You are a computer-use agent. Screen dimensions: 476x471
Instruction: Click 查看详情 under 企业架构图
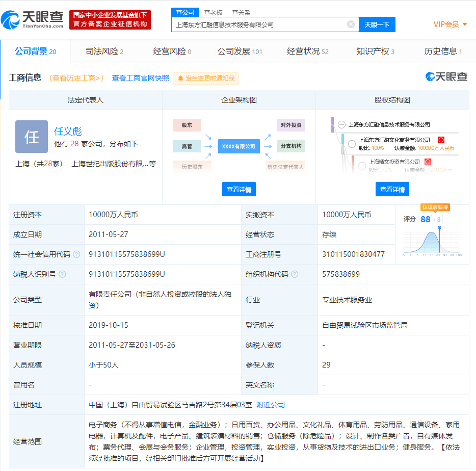click(239, 189)
